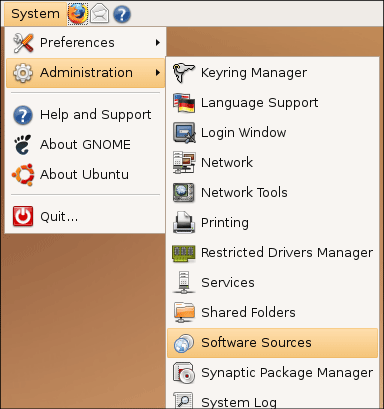Click the Services server icon
The width and height of the screenshot is (384, 409).
coord(184,282)
